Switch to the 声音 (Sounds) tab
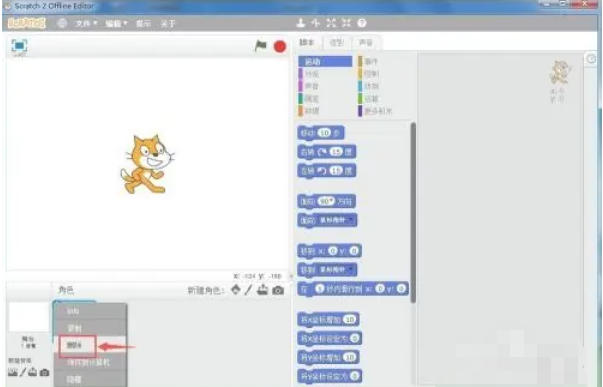Viewport: 603px width, 387px height. pos(365,43)
